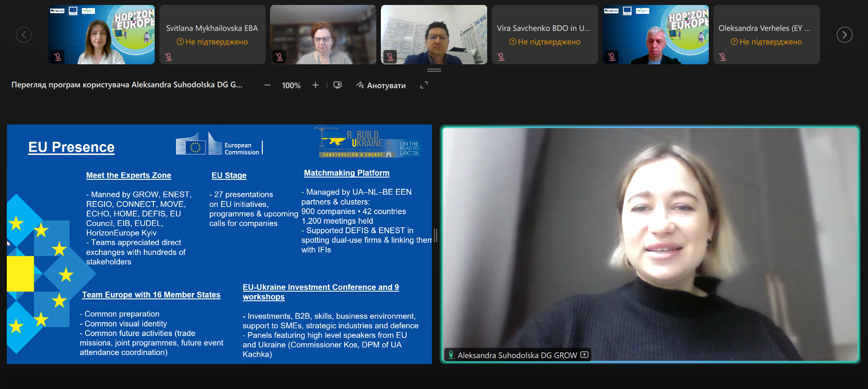Zoom out shared content with minus icon
Screen dimensions: 868x389
[x=267, y=85]
